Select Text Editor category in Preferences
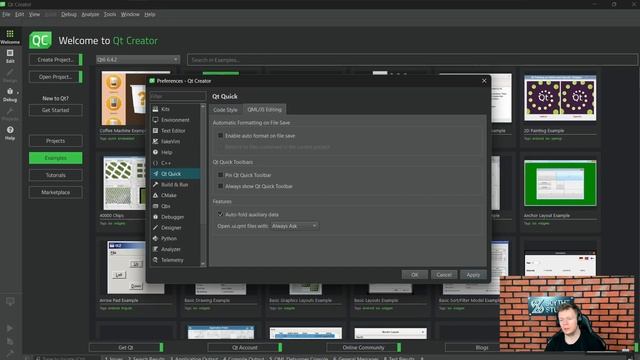 175,131
